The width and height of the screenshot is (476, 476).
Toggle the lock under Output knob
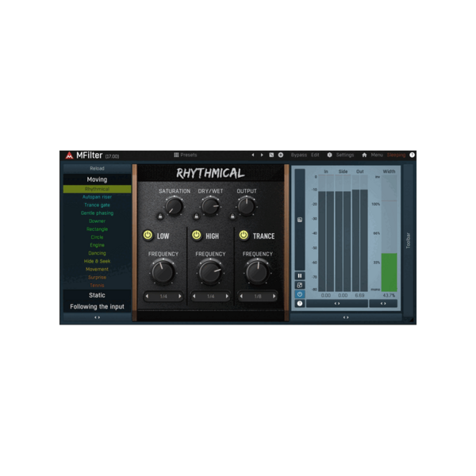[232, 217]
